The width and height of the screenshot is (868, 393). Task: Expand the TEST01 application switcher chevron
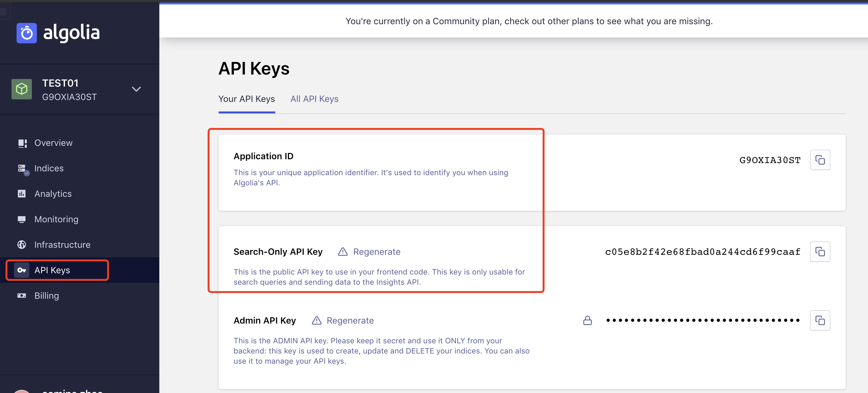pos(136,89)
